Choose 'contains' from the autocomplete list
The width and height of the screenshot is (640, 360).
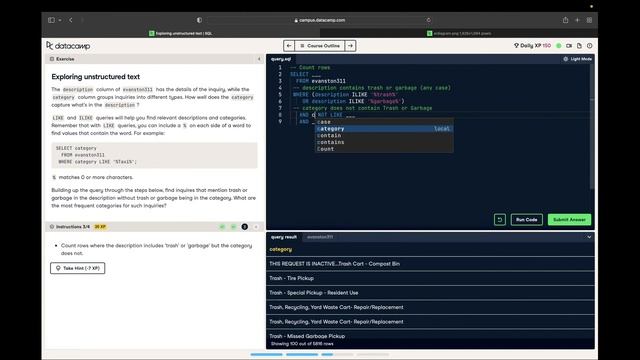click(x=384, y=142)
